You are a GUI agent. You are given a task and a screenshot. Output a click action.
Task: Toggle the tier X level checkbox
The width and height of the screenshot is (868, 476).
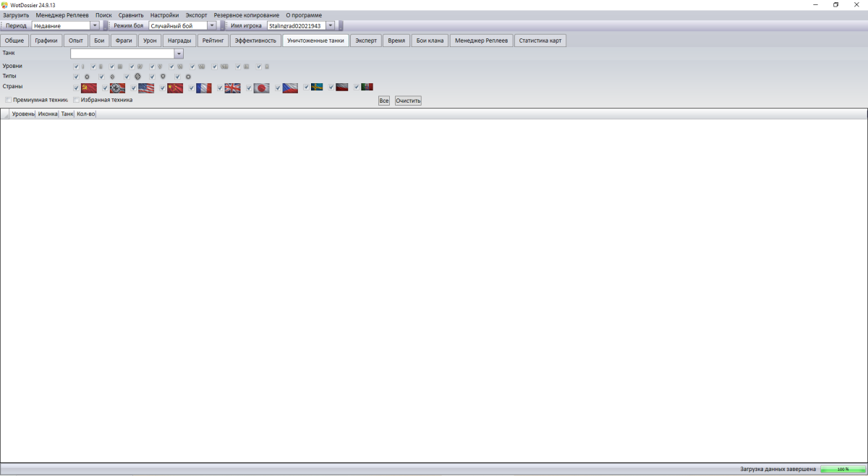[259, 67]
